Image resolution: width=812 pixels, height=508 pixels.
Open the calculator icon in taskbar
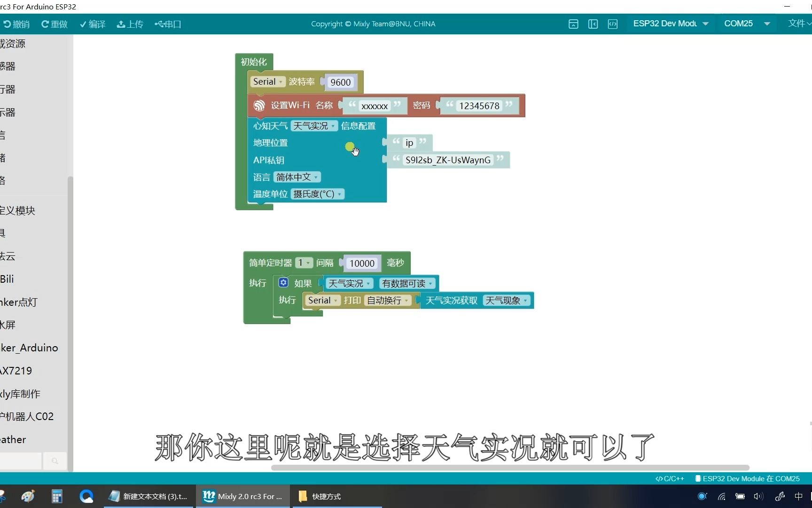57,496
